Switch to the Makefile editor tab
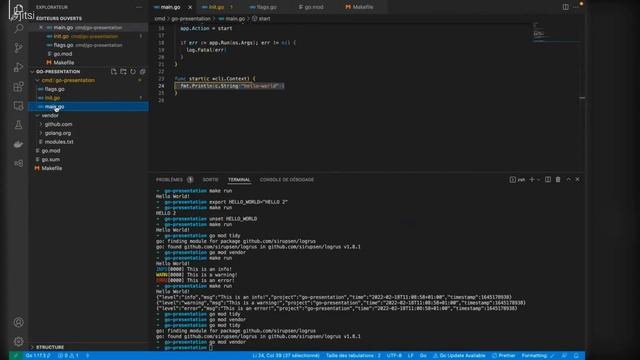 (x=362, y=7)
